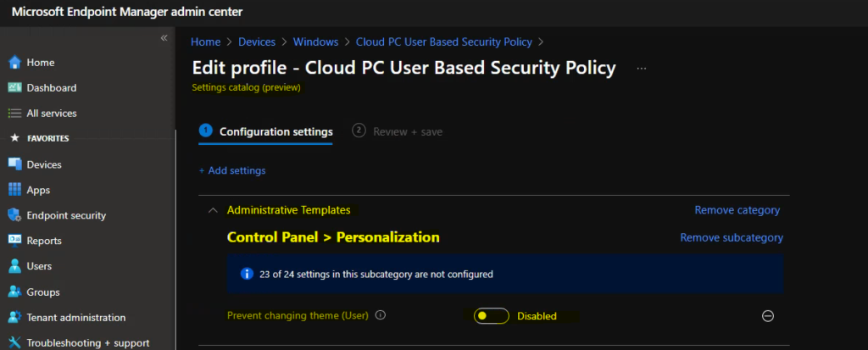Toggle Prevent changing theme switch
Screen dimensions: 868x350
pos(492,315)
